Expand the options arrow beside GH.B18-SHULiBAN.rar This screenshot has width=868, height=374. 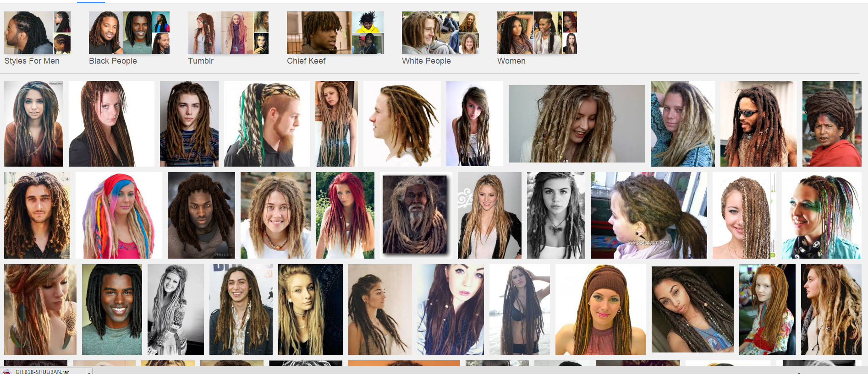tap(89, 372)
